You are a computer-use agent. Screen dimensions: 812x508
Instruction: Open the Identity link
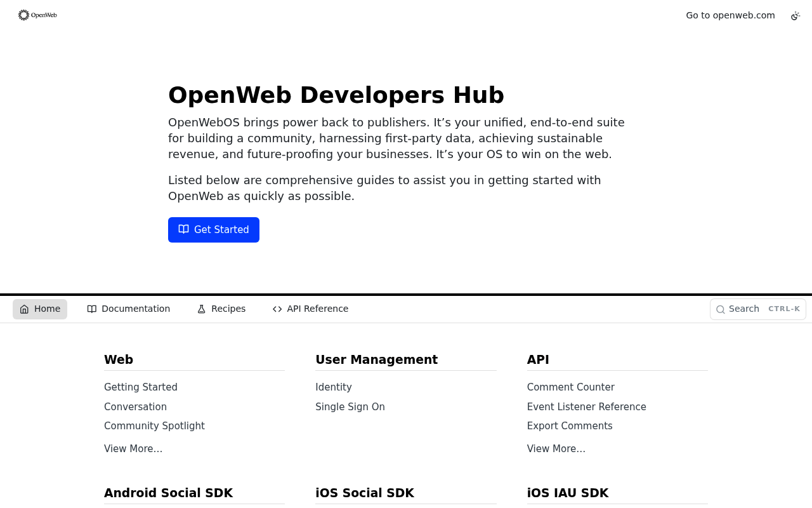click(334, 387)
